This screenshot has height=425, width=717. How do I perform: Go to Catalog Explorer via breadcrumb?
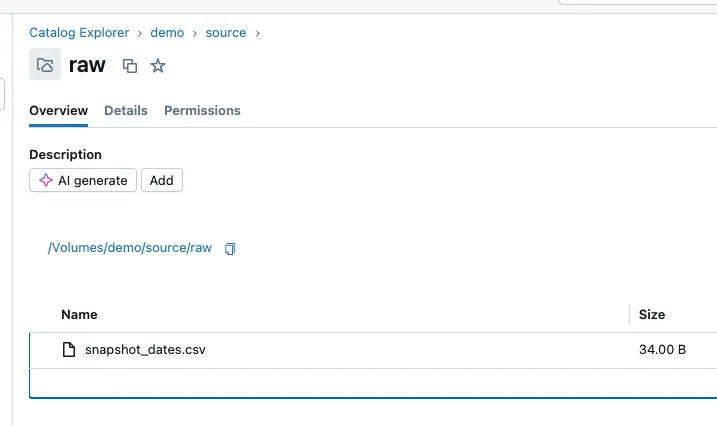(80, 33)
